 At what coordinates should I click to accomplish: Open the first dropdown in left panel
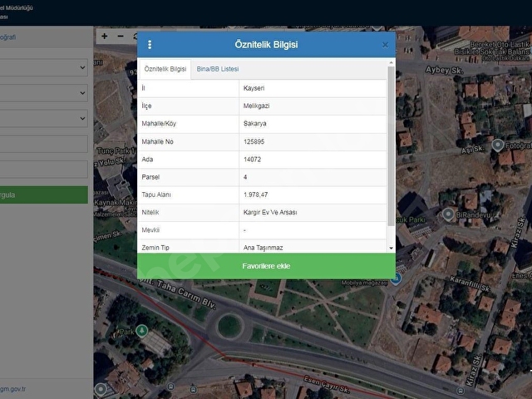click(43, 67)
